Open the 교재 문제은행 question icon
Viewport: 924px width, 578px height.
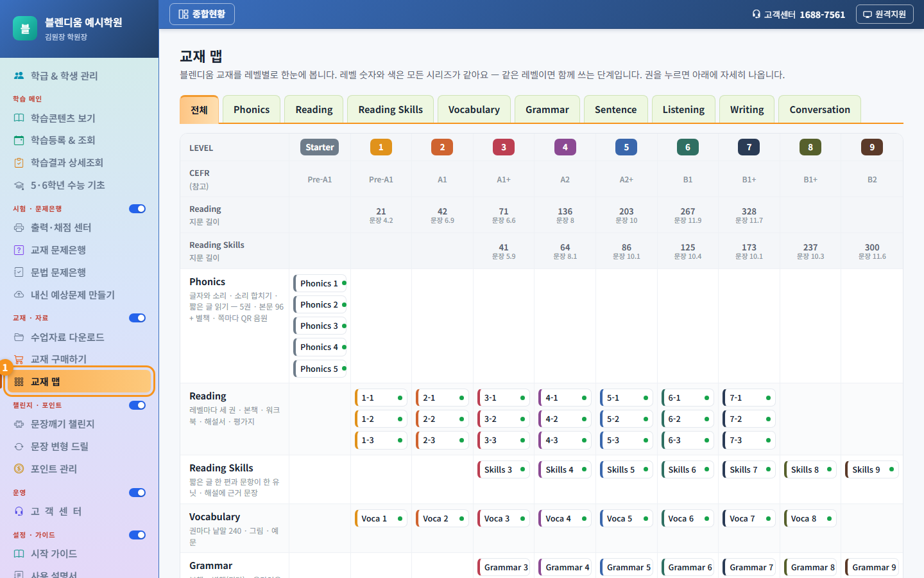point(19,250)
